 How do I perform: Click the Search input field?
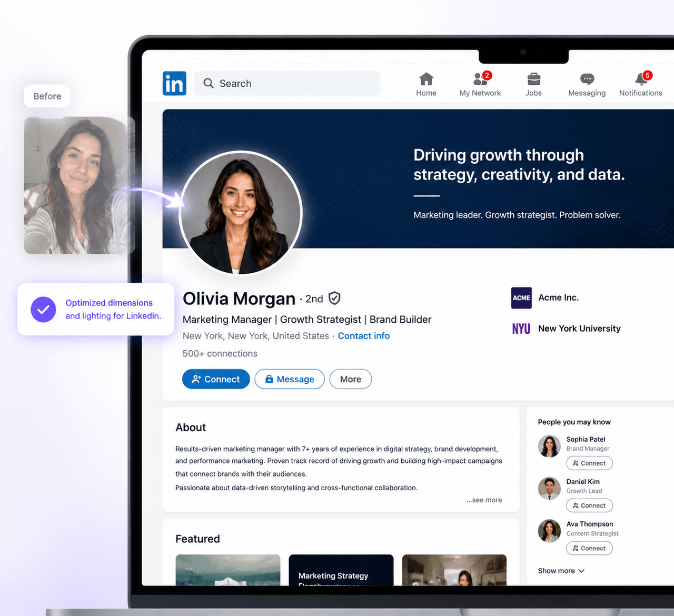[287, 83]
